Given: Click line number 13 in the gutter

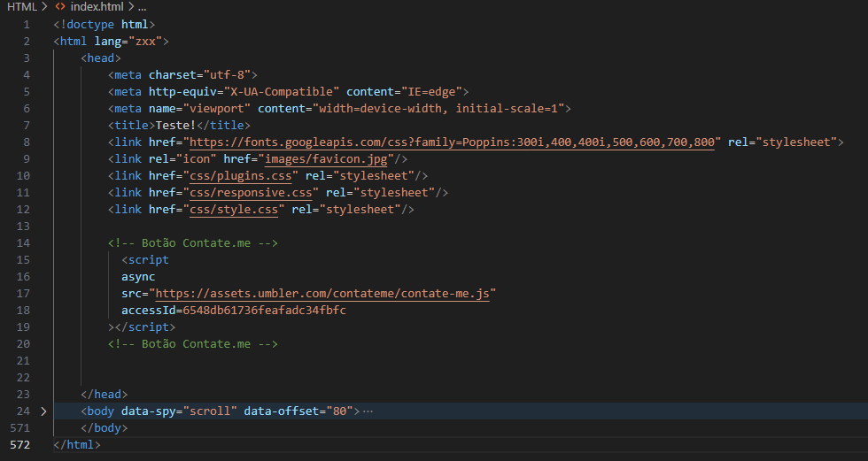Looking at the screenshot, I should 23,227.
